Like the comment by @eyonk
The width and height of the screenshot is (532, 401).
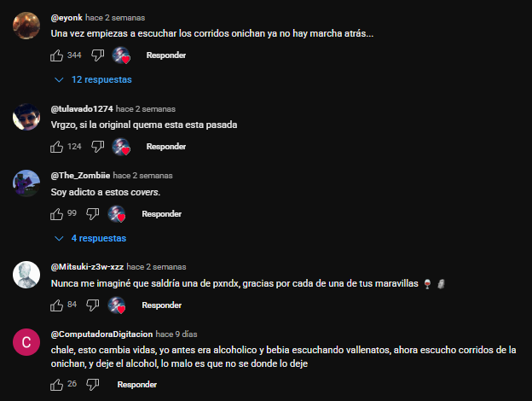coord(56,55)
